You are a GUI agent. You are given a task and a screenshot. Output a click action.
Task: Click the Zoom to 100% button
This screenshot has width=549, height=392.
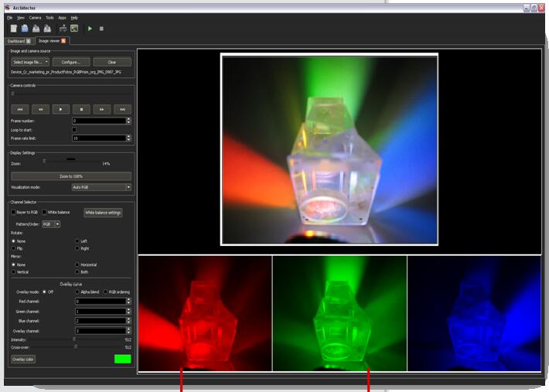click(x=70, y=176)
